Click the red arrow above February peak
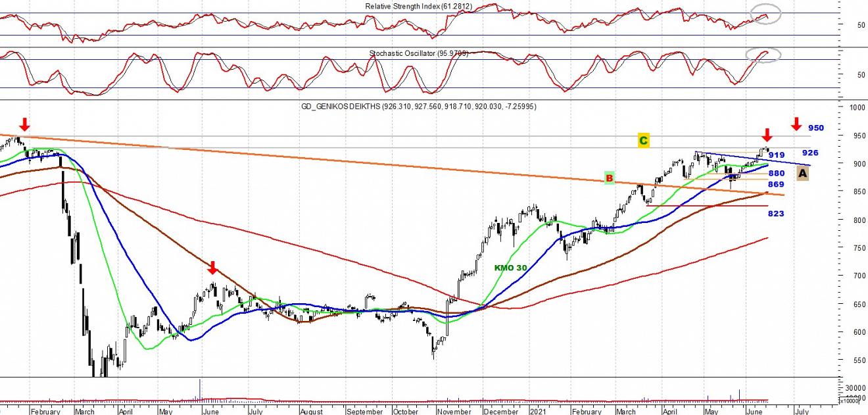This screenshot has height=415, width=868. point(24,124)
